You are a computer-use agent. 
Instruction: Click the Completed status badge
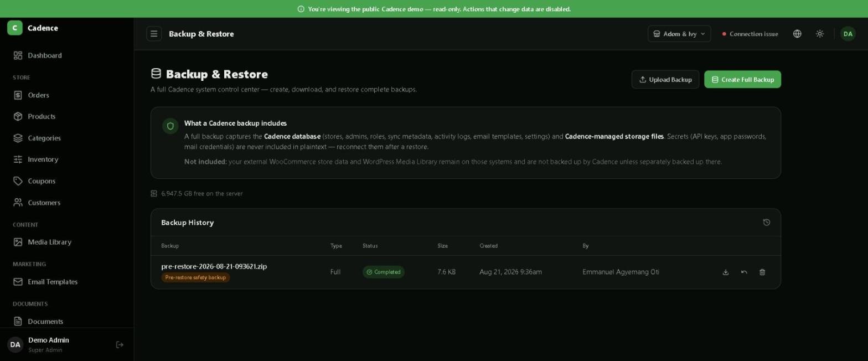coord(383,272)
